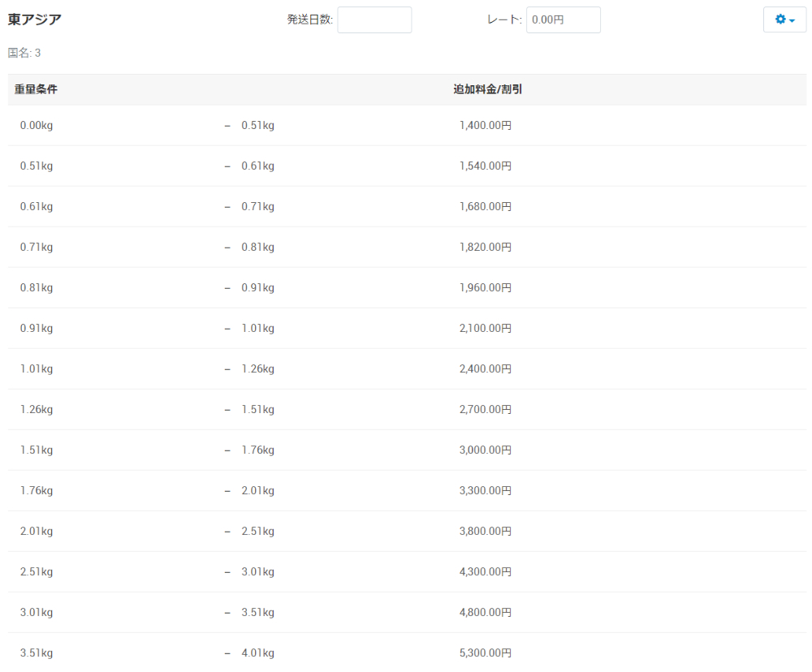The image size is (812, 672).
Task: Click 2.51kg upper limit in 3,800.00円 row
Action: tap(258, 531)
